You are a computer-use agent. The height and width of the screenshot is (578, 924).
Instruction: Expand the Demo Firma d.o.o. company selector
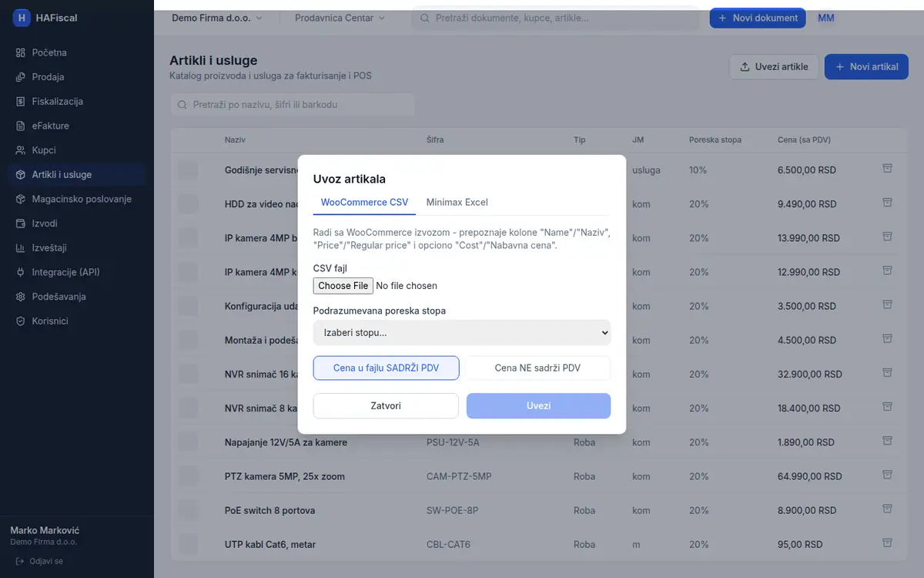[217, 18]
